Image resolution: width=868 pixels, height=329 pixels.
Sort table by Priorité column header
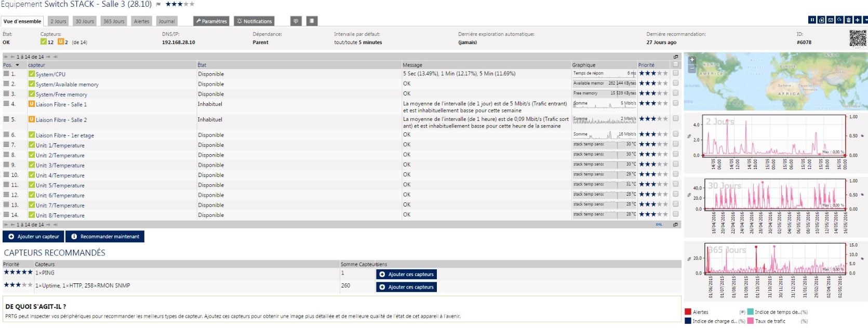[646, 65]
